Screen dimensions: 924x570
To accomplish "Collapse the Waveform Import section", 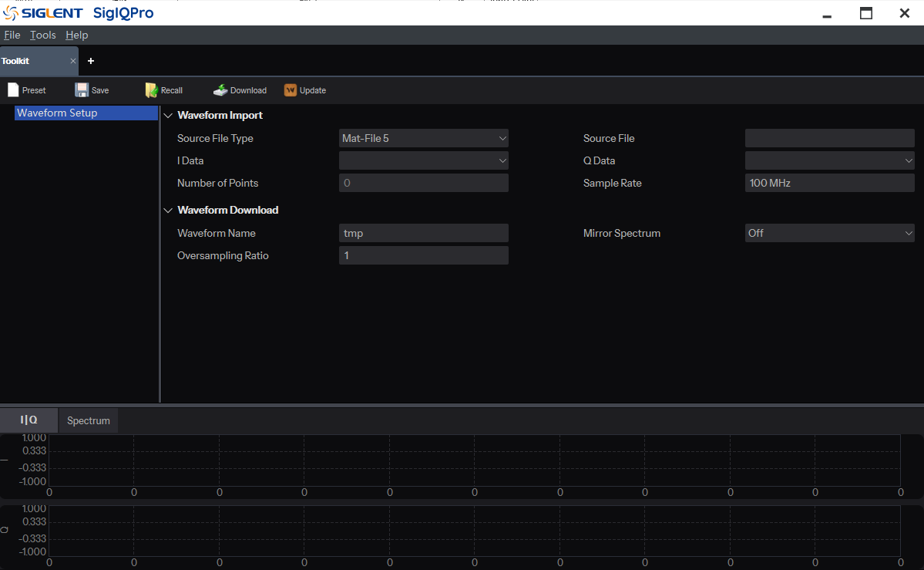I will (168, 116).
